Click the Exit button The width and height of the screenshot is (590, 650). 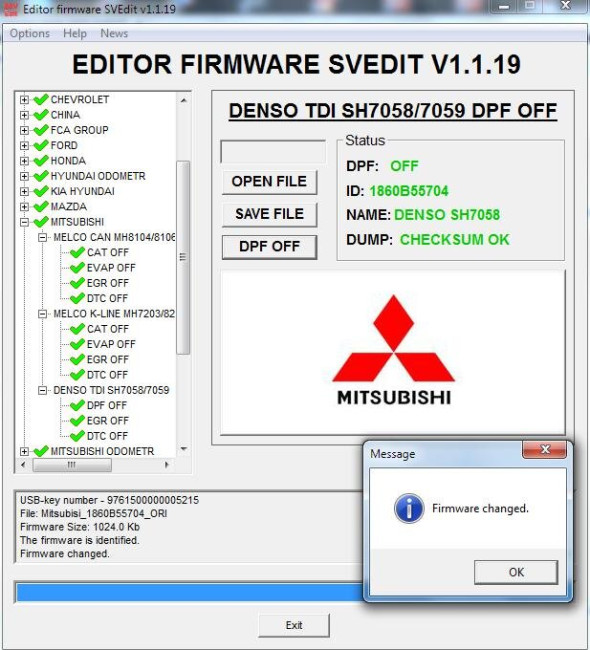pyautogui.click(x=294, y=625)
